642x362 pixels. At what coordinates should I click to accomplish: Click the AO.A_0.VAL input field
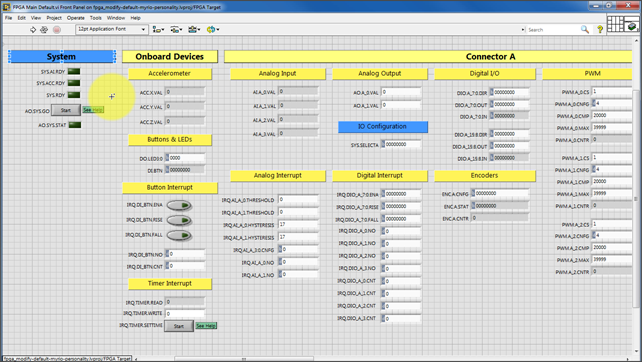coord(401,92)
